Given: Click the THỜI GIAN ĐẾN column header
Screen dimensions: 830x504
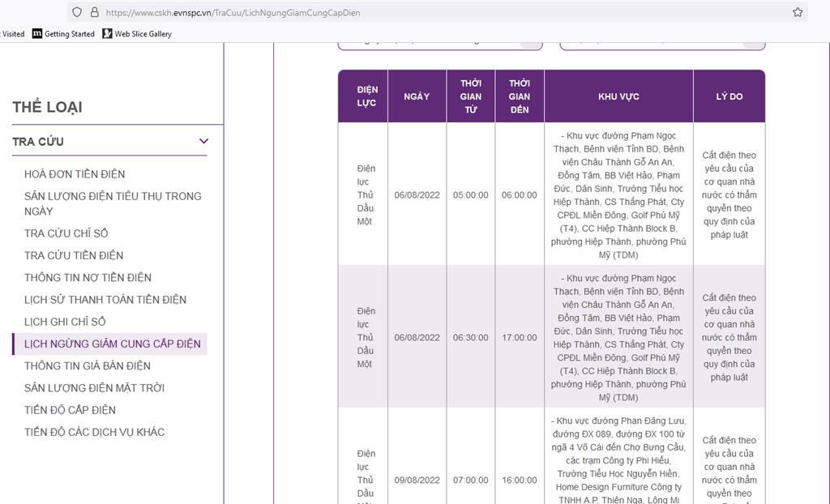Looking at the screenshot, I should coord(520,96).
